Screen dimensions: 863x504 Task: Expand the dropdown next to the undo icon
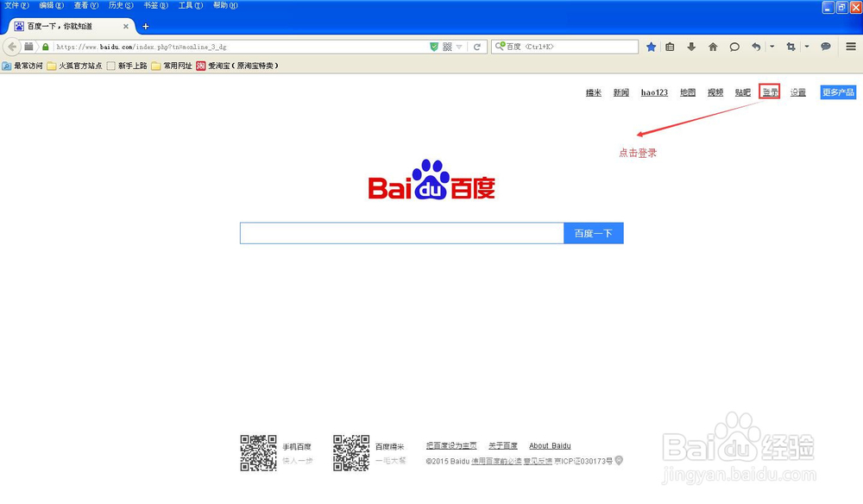(x=772, y=47)
